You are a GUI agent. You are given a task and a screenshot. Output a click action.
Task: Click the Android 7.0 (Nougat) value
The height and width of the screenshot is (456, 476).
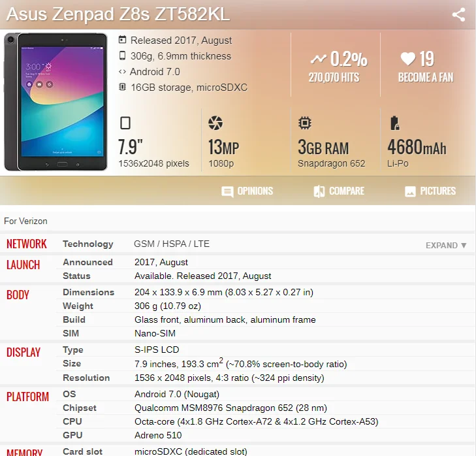(177, 395)
